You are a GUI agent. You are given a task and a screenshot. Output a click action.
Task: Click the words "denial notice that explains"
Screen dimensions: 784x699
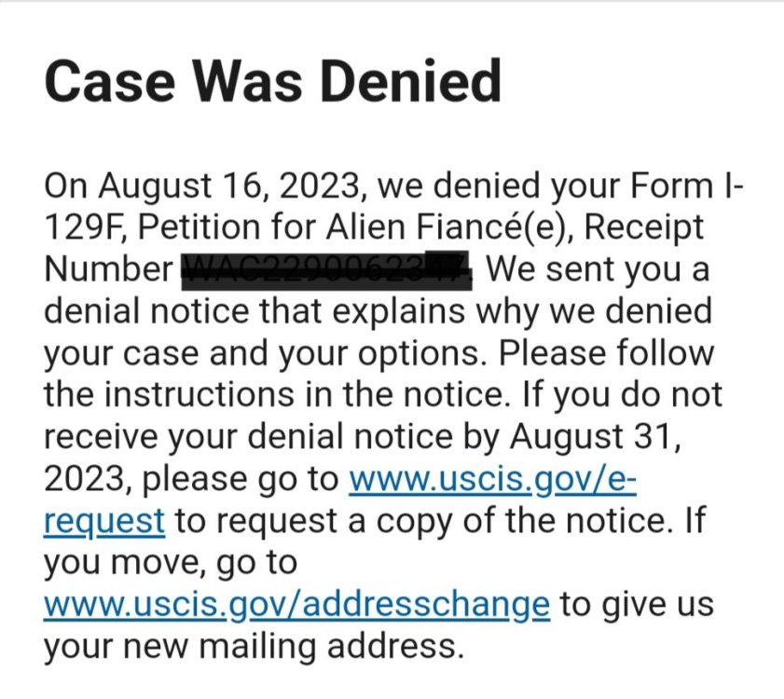click(x=254, y=311)
